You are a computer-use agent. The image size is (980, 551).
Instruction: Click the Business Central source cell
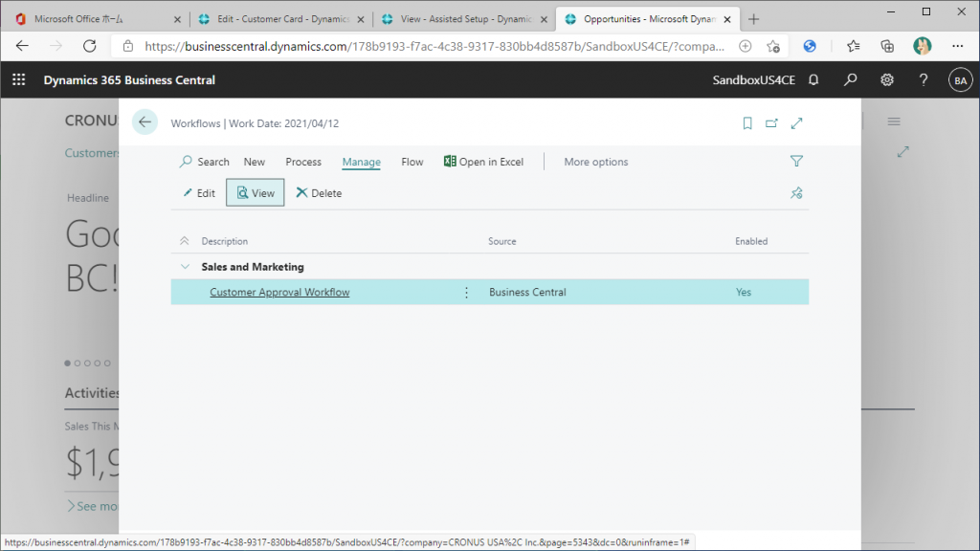(527, 293)
